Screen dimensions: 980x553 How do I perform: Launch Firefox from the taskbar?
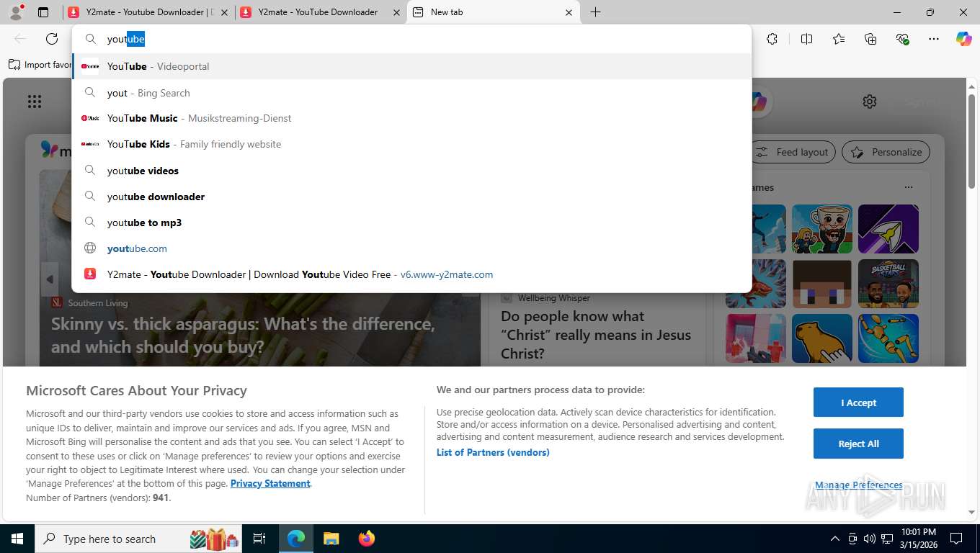(x=367, y=539)
